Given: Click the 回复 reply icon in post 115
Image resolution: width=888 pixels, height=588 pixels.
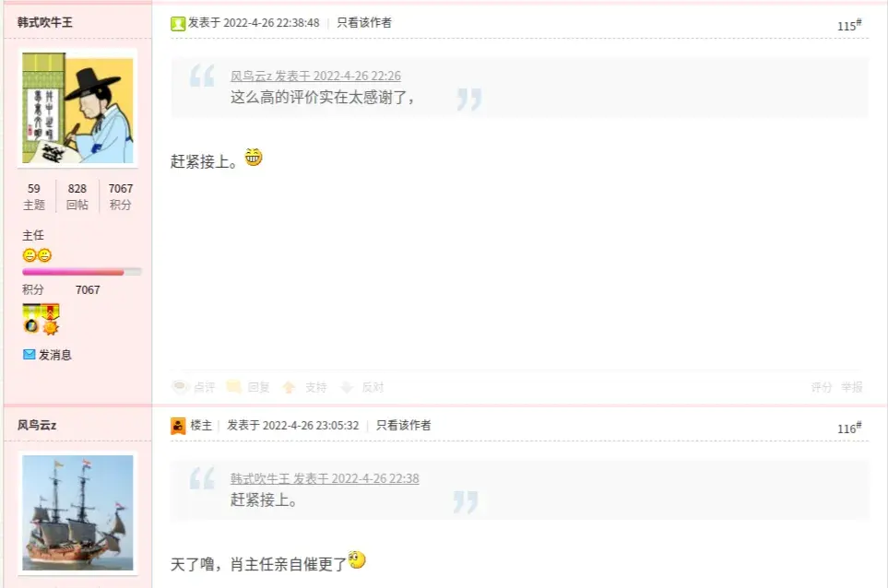Looking at the screenshot, I should click(x=233, y=386).
